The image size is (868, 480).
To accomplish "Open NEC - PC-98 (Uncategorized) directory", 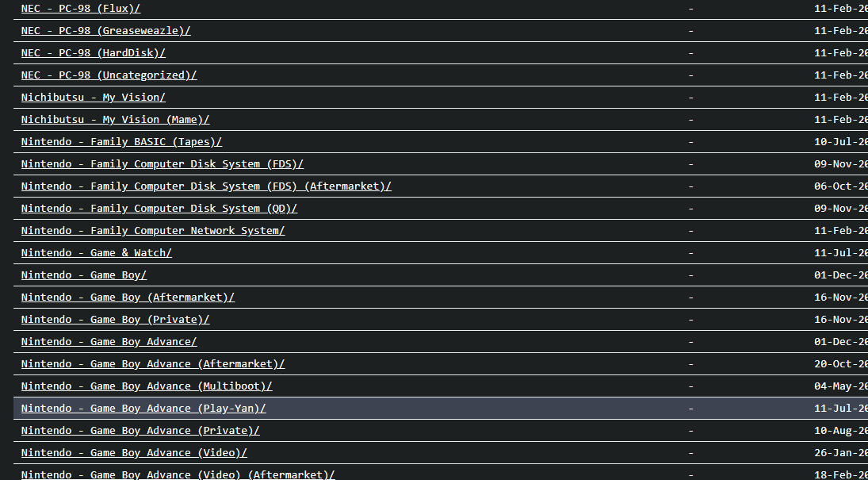I will point(109,75).
